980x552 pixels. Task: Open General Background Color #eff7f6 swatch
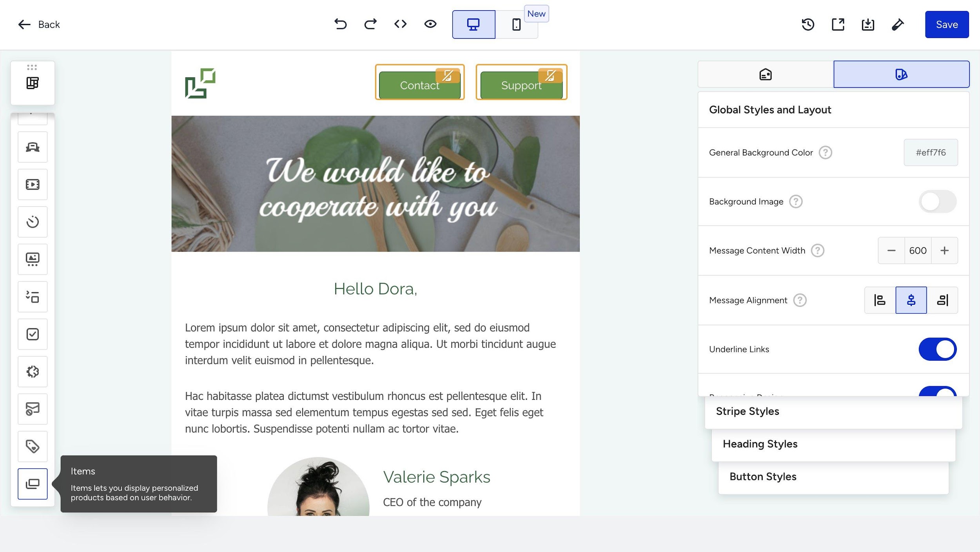click(x=931, y=153)
